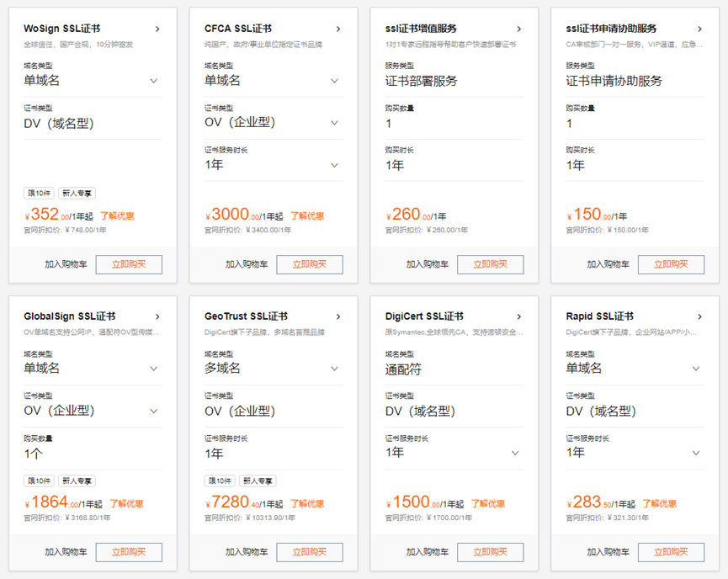Click 立即购买 for DigiCert SSL证书

491,552
